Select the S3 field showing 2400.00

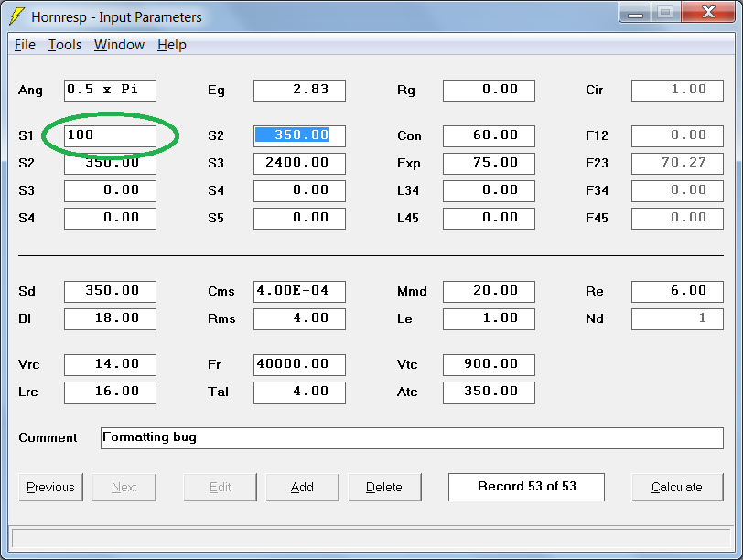pyautogui.click(x=299, y=164)
